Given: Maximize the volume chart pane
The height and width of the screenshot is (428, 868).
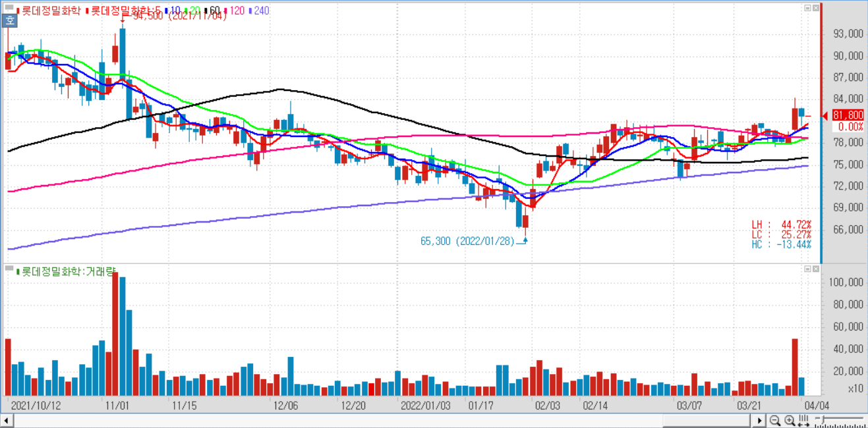Looking at the screenshot, I should [807, 269].
